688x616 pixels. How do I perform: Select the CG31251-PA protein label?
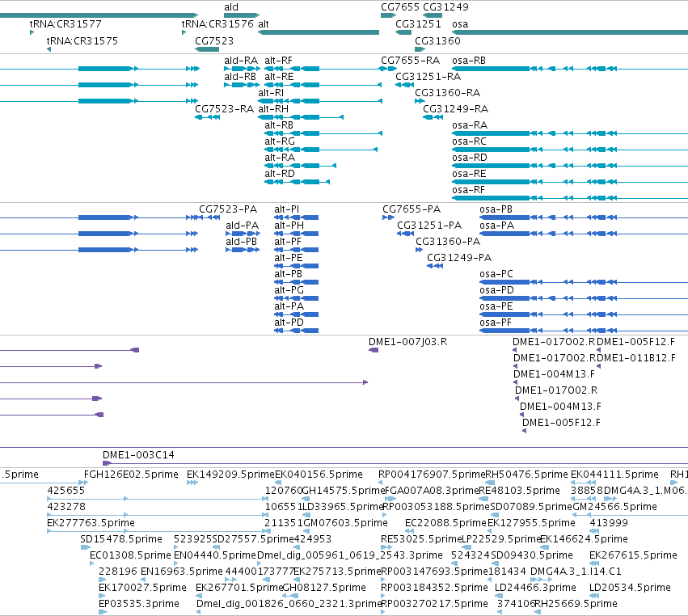tap(429, 226)
